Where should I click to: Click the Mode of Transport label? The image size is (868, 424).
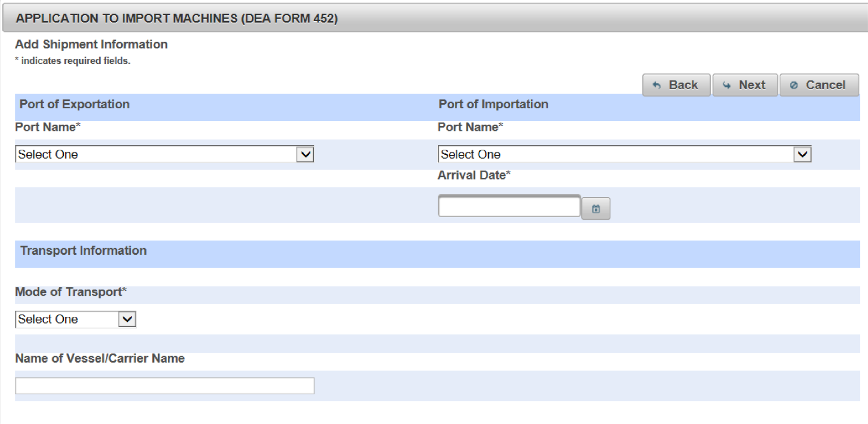pos(71,292)
